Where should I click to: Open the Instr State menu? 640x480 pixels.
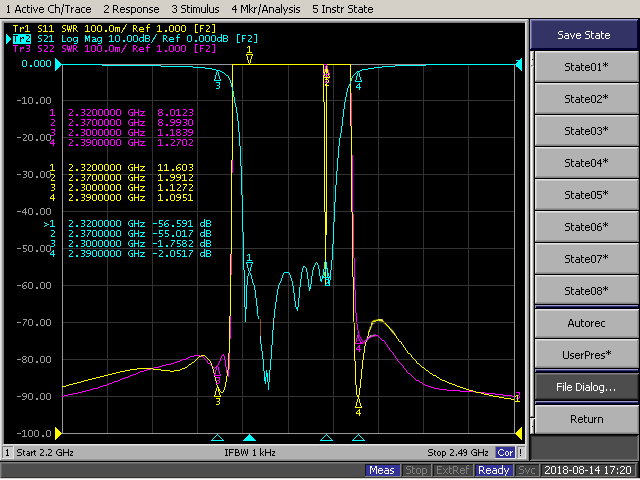pos(342,9)
